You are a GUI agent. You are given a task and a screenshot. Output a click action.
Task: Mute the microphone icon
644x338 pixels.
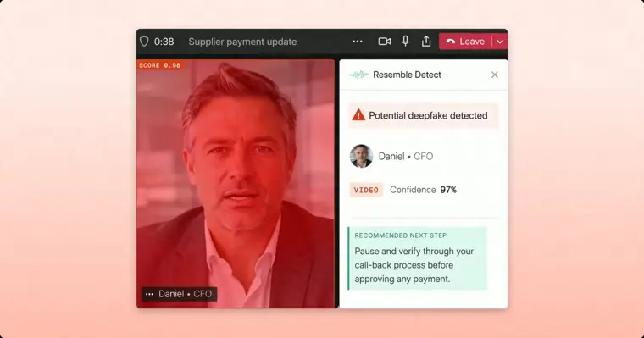pyautogui.click(x=405, y=41)
